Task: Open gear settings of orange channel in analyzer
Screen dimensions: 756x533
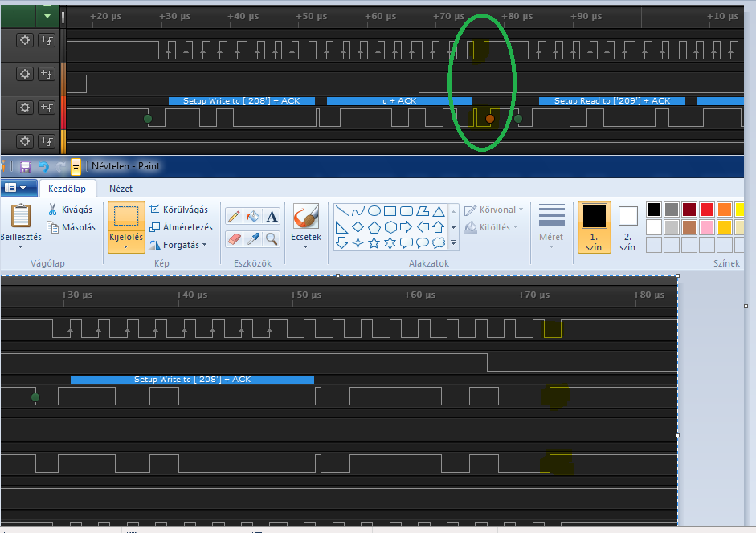Action: point(25,141)
